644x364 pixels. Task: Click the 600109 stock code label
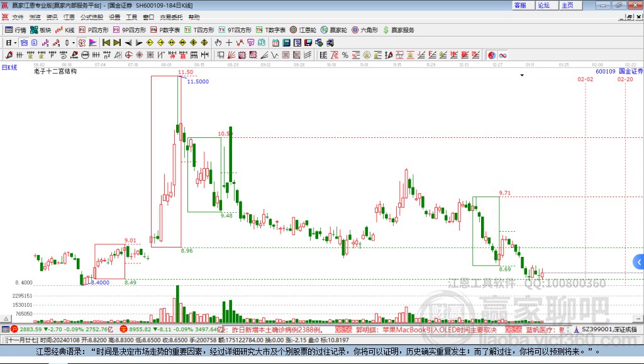point(606,72)
